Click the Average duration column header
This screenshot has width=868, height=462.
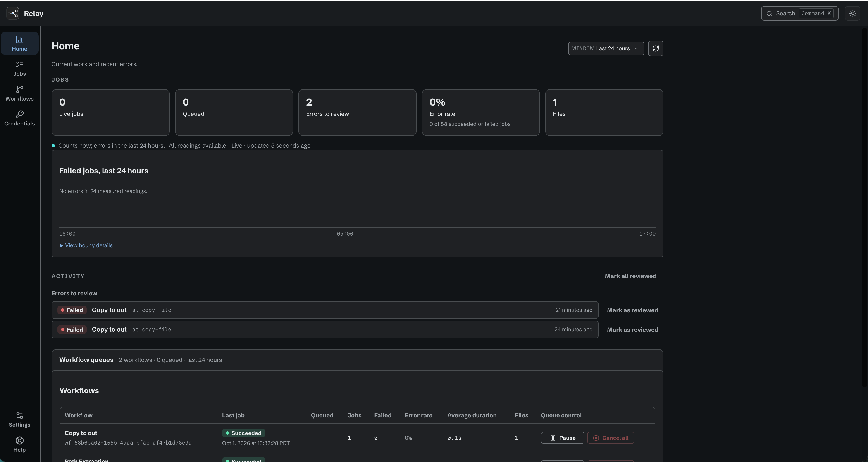pyautogui.click(x=472, y=416)
